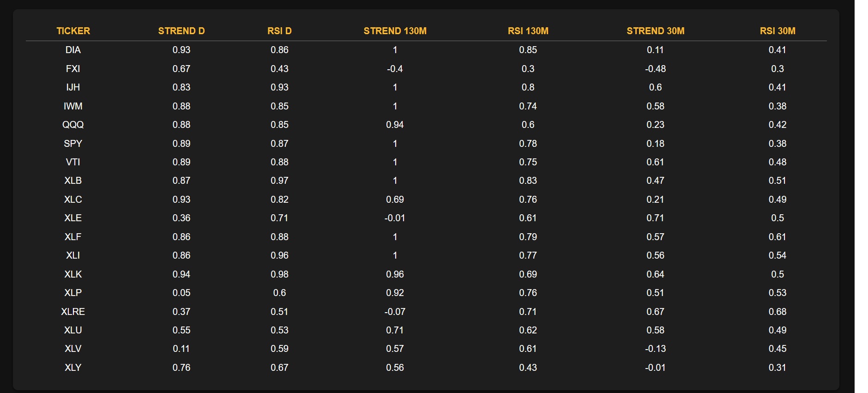Screen dimensions: 868x393
Task: Click XLRE's RSI 30M value 0.68
Action: (778, 312)
